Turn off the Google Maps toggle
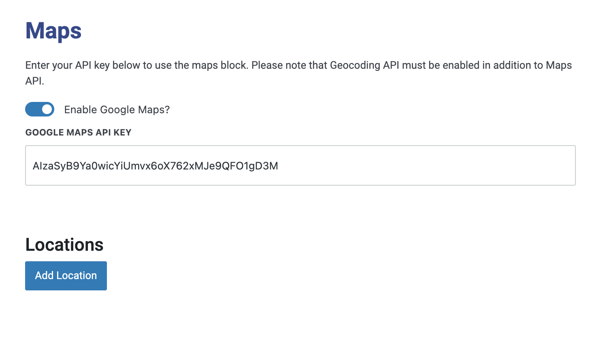The image size is (605, 364). coord(40,109)
